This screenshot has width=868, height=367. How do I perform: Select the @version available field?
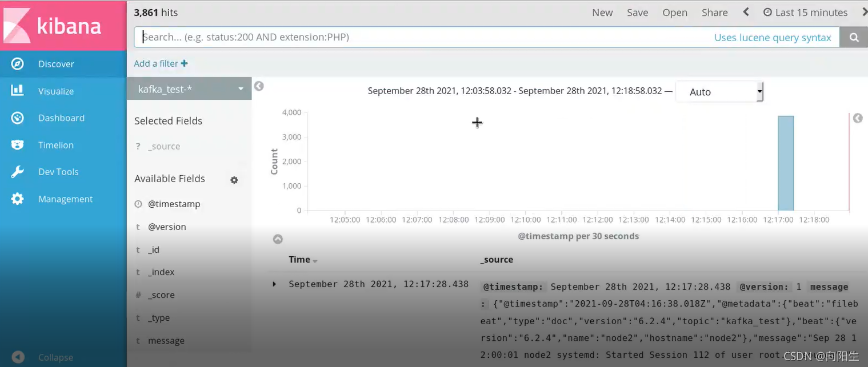167,227
